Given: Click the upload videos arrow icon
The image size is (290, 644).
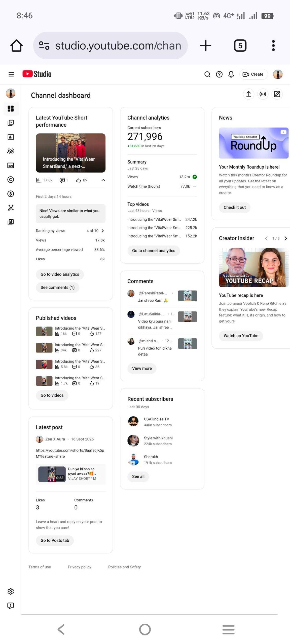Looking at the screenshot, I should (x=248, y=94).
